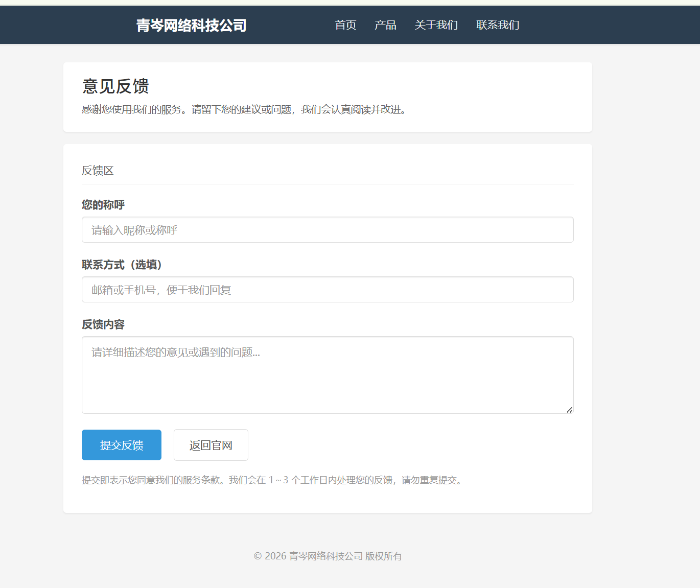
Task: Click the 首页 navigation menu item
Action: tap(345, 25)
